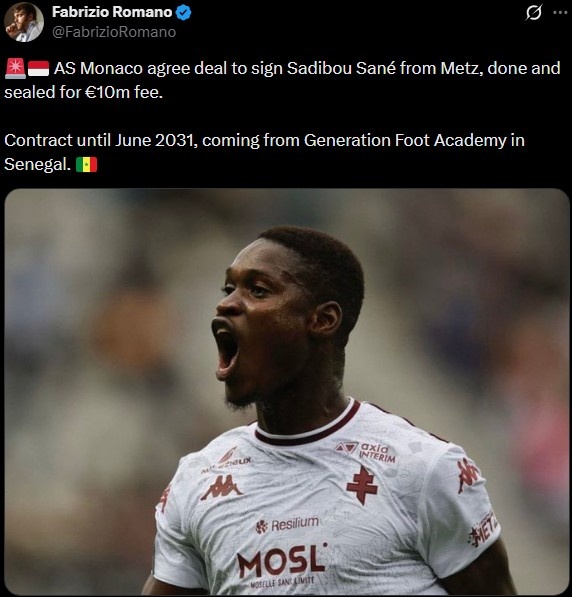Viewport: 572px width, 597px height.
Task: Click the Monaco flag emoji
Action: point(38,69)
